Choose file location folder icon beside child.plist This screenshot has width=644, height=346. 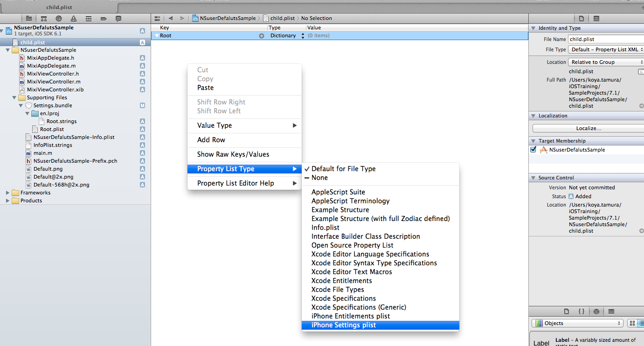click(x=642, y=72)
